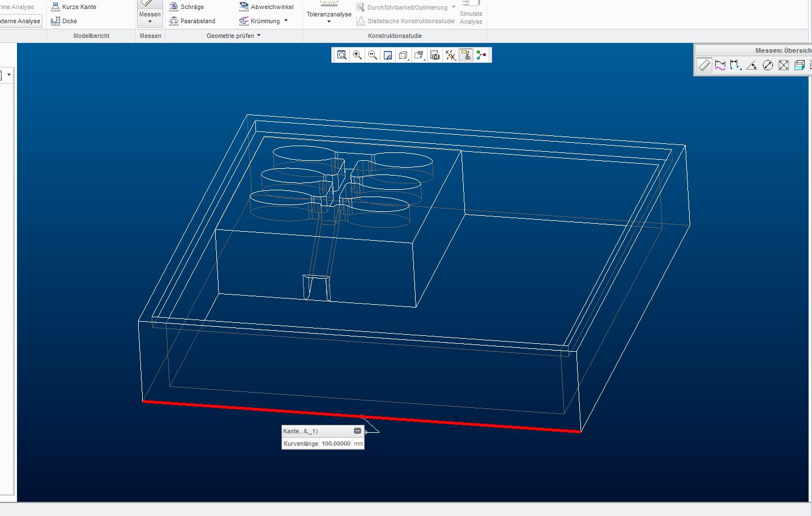Click the Repaint screen icon
812x516 pixels.
388,55
